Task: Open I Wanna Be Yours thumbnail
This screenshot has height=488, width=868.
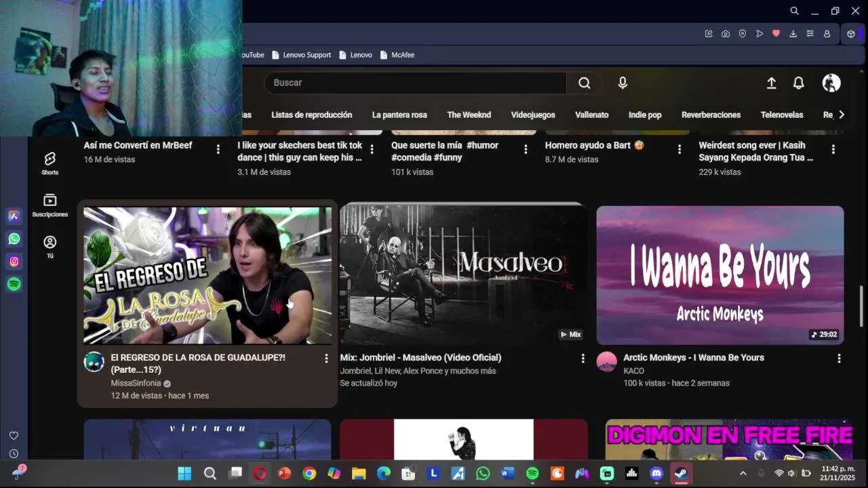Action: [720, 276]
